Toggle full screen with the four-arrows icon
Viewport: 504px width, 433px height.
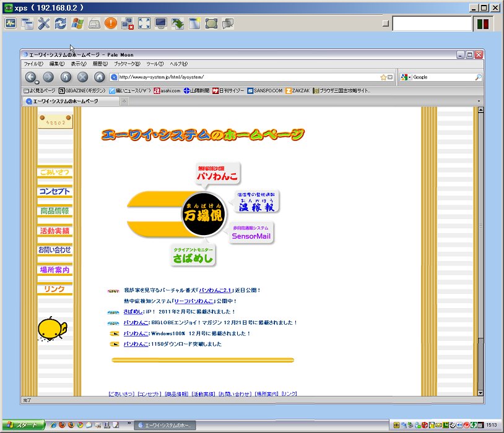tap(144, 24)
